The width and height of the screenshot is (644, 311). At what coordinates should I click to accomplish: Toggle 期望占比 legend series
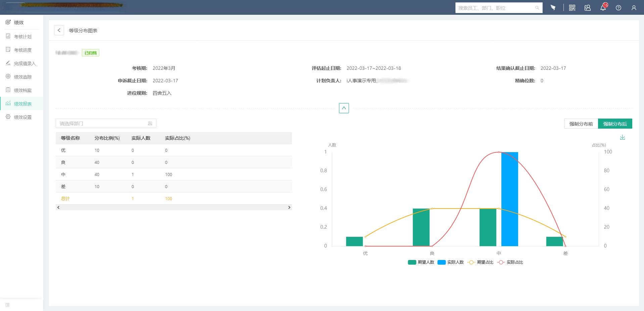(480, 262)
